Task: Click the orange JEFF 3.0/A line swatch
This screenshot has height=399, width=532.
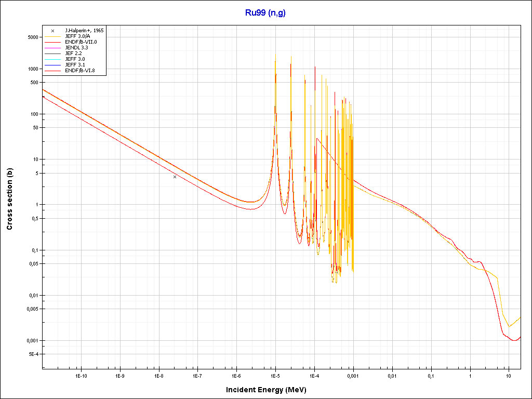Action: tap(52, 37)
